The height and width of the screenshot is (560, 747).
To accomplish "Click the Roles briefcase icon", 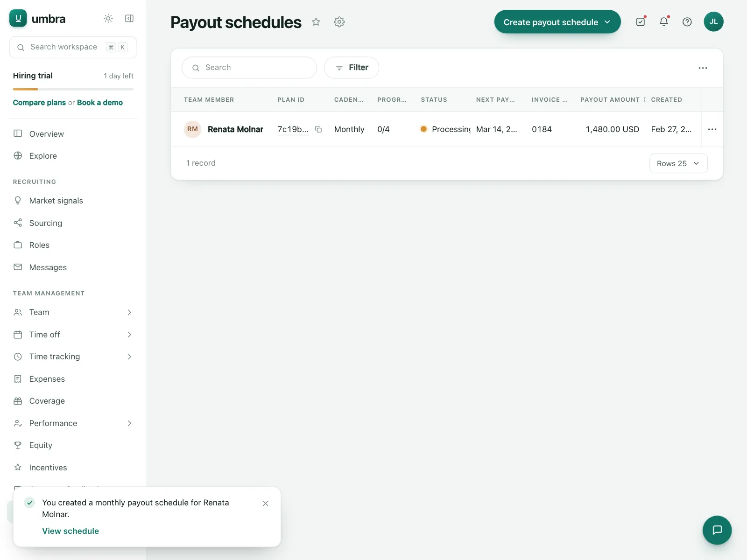I will pyautogui.click(x=18, y=245).
